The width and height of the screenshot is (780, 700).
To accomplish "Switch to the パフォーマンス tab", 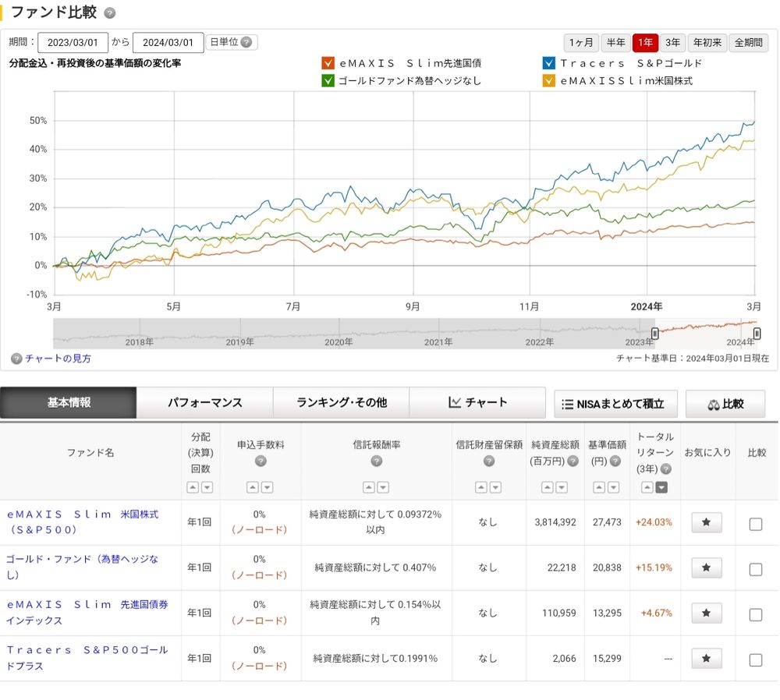I will click(x=204, y=403).
